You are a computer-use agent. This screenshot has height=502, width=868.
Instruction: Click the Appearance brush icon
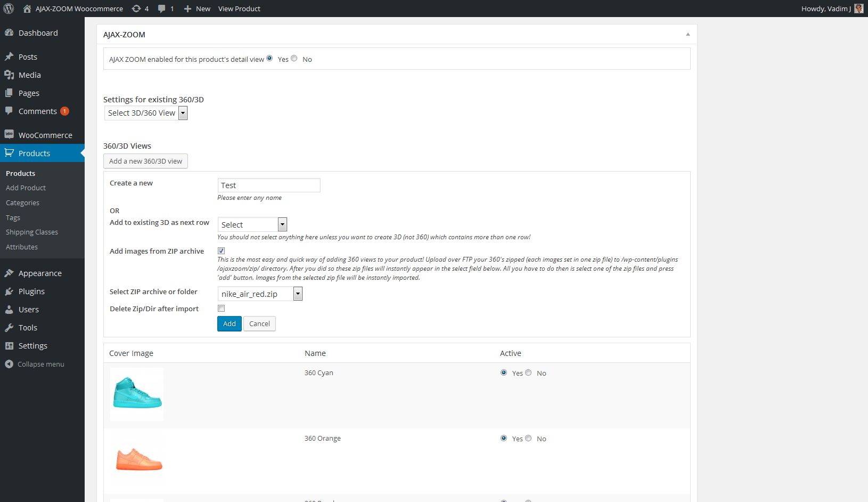point(9,273)
